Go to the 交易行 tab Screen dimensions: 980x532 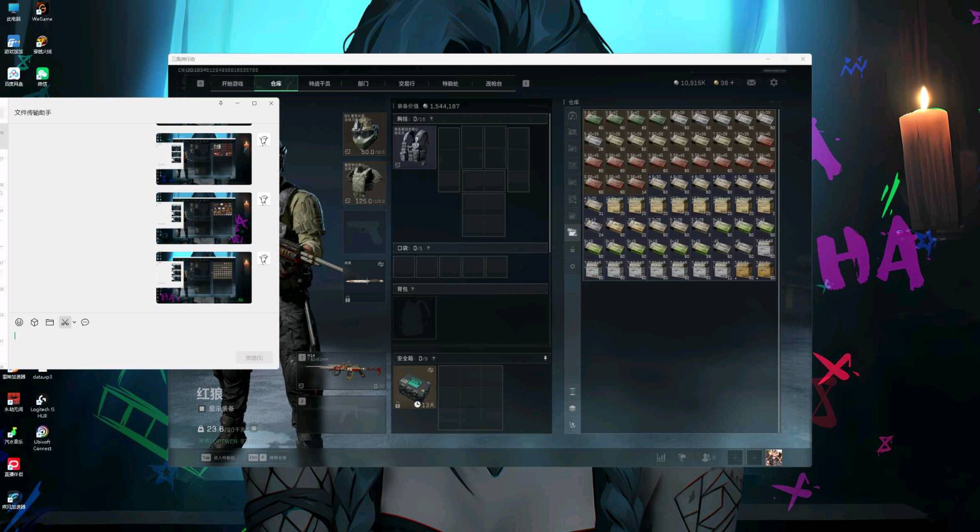(x=407, y=83)
